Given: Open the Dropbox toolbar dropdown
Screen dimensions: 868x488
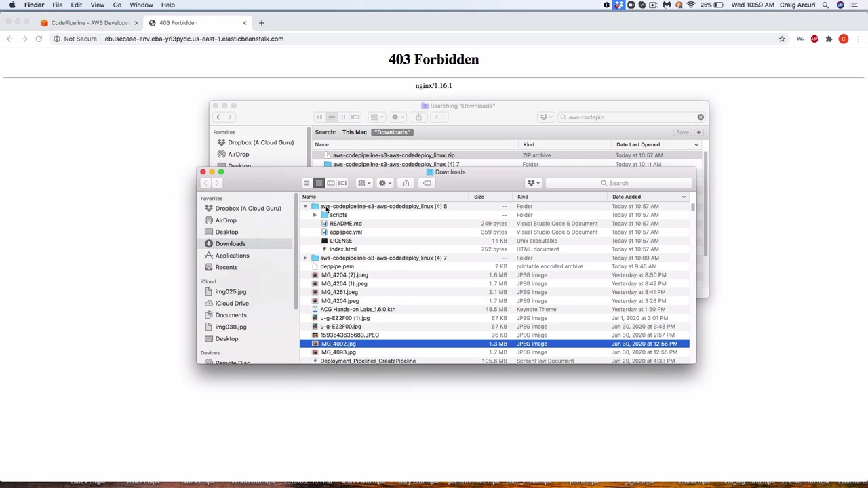Looking at the screenshot, I should 534,183.
